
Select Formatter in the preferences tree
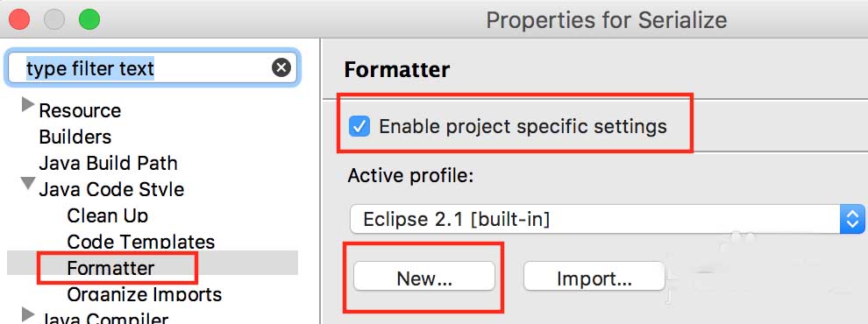point(110,268)
